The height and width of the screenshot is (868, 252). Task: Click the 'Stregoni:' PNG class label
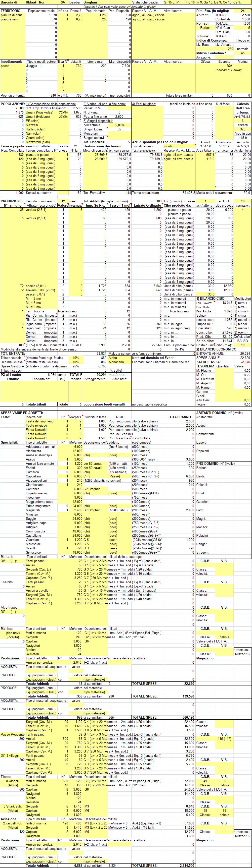(203, 553)
